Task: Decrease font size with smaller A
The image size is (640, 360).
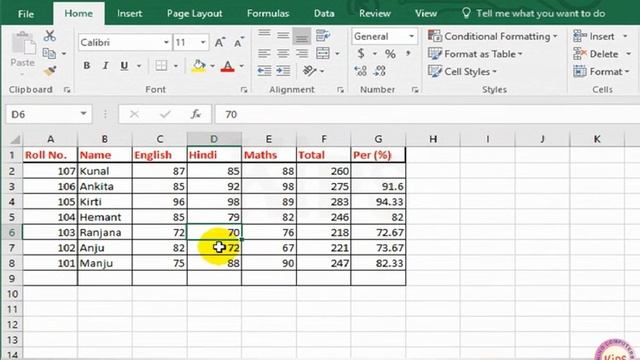Action: 238,42
